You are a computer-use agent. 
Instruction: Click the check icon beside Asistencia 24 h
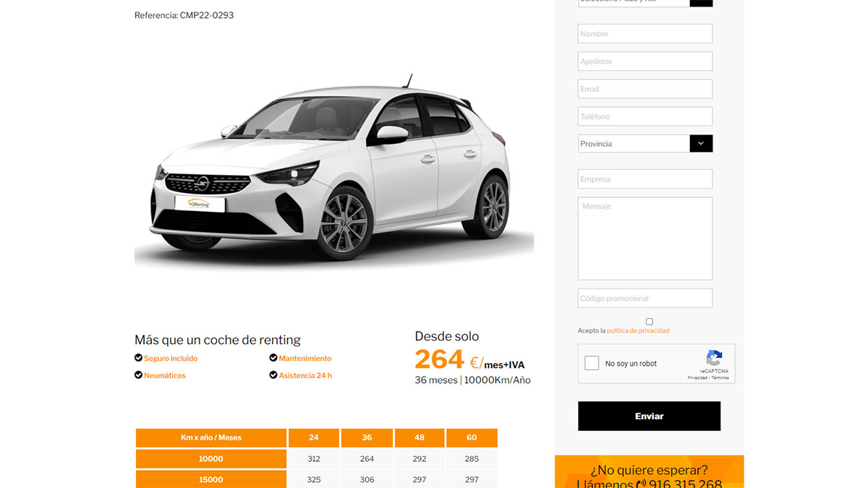[x=273, y=375]
